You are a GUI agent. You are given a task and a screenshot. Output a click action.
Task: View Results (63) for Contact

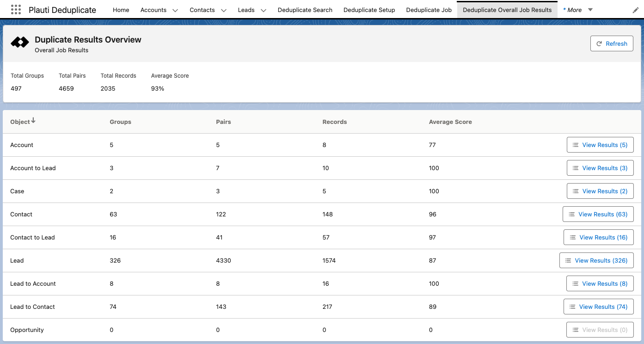[x=598, y=214]
